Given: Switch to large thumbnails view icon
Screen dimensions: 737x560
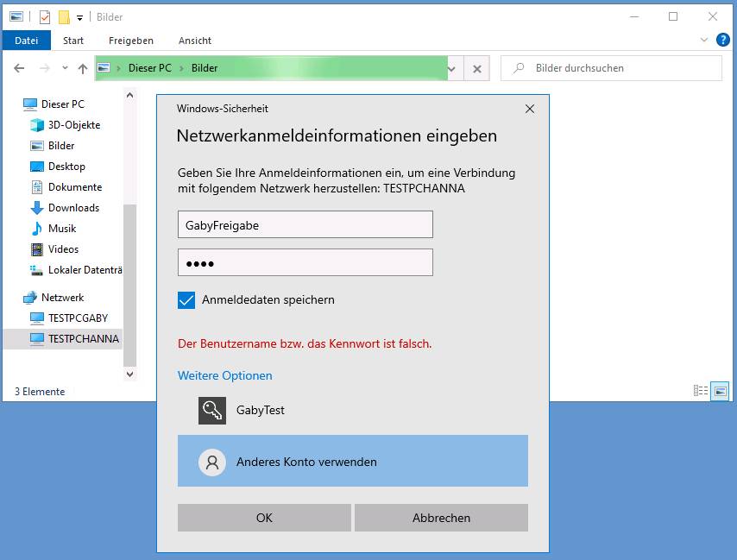Looking at the screenshot, I should tap(720, 390).
